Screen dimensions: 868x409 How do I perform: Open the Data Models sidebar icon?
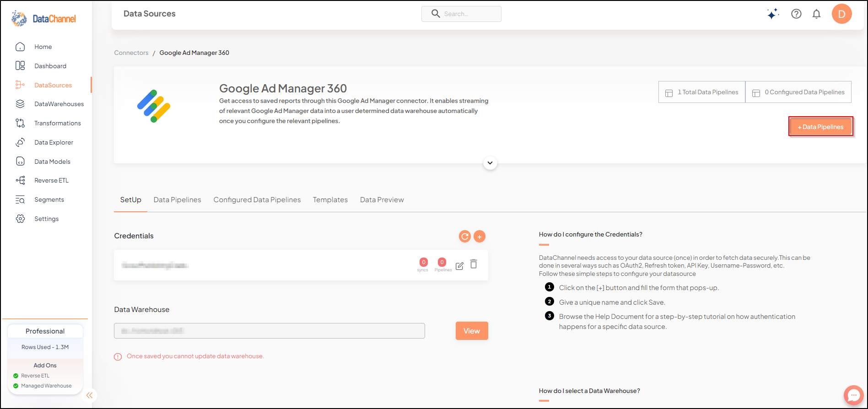(20, 161)
